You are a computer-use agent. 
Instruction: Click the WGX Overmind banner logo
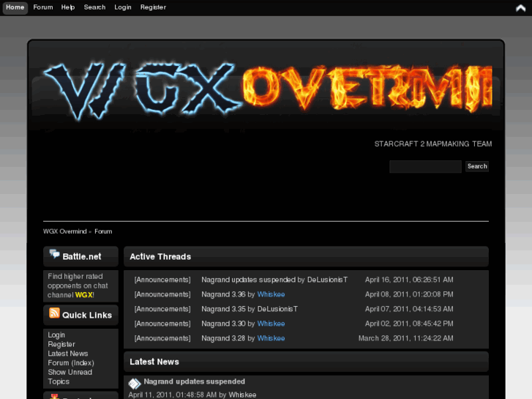pyautogui.click(x=268, y=91)
